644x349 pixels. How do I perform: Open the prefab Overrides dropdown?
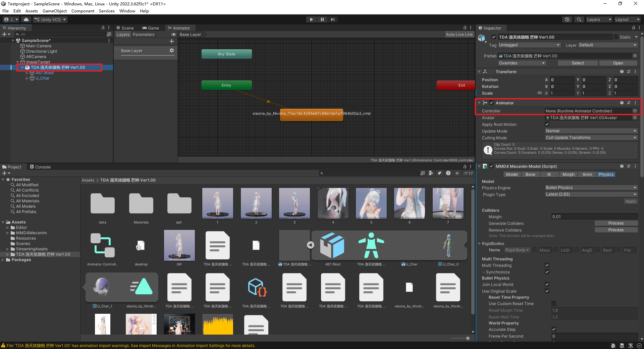[x=522, y=63]
